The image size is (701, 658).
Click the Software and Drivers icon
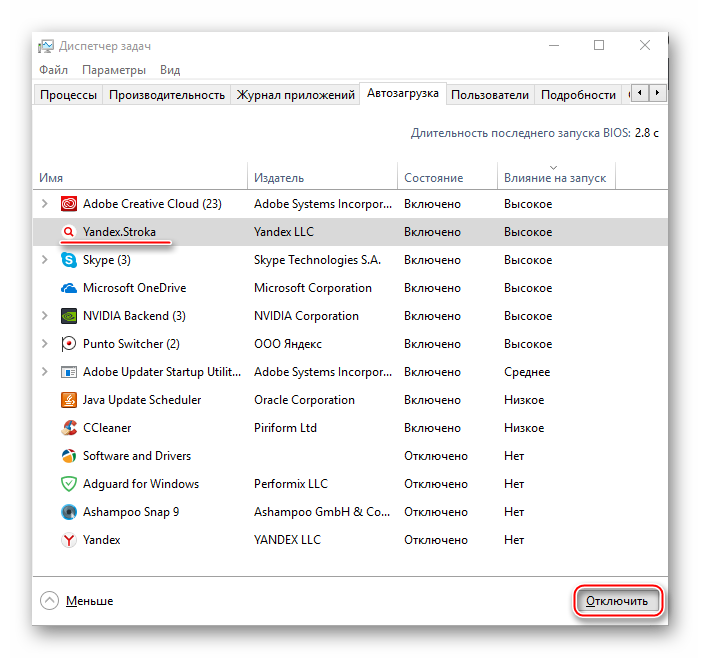click(69, 456)
